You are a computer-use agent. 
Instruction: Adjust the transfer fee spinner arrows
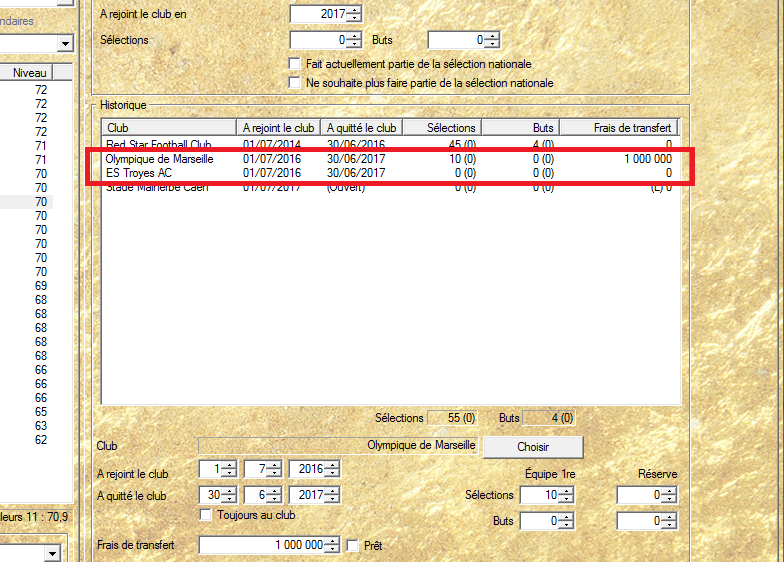[x=332, y=545]
